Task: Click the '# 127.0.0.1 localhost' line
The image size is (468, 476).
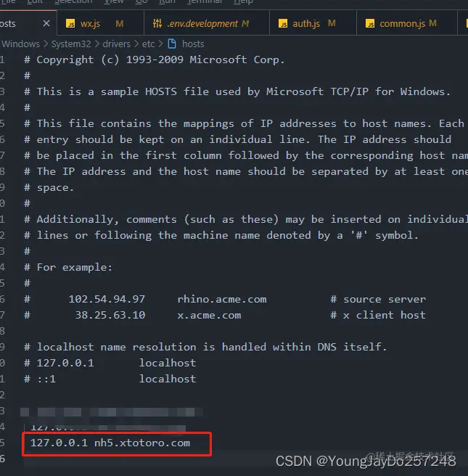Action: click(110, 363)
